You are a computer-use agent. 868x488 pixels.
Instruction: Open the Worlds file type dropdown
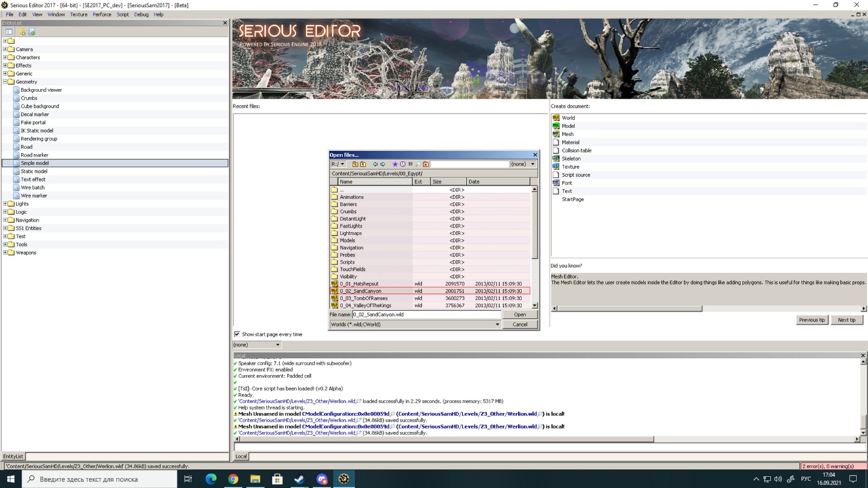[x=415, y=325]
